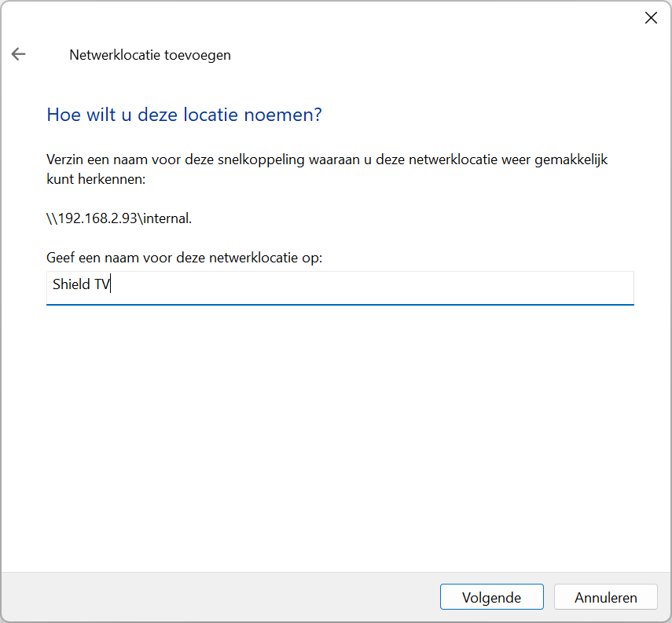Click the back arrow in wizard header
The image size is (672, 623).
point(18,54)
